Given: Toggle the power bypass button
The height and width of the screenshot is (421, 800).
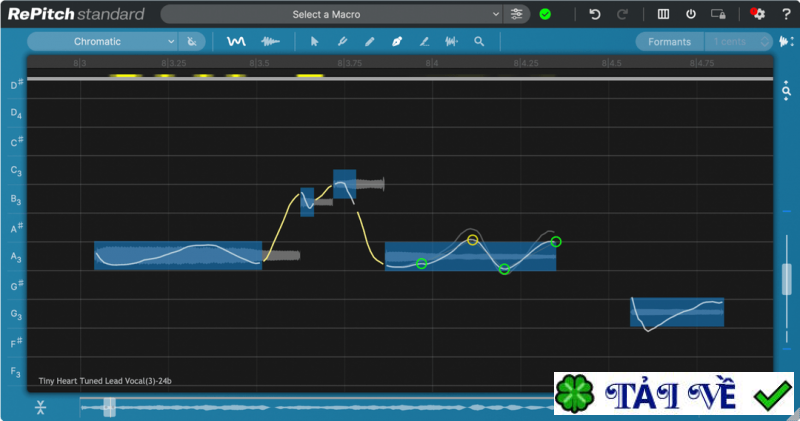Looking at the screenshot, I should 691,14.
